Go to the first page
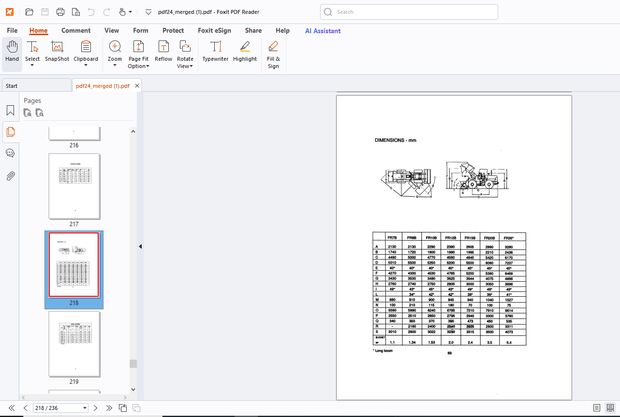This screenshot has height=417, width=620. tap(11, 408)
